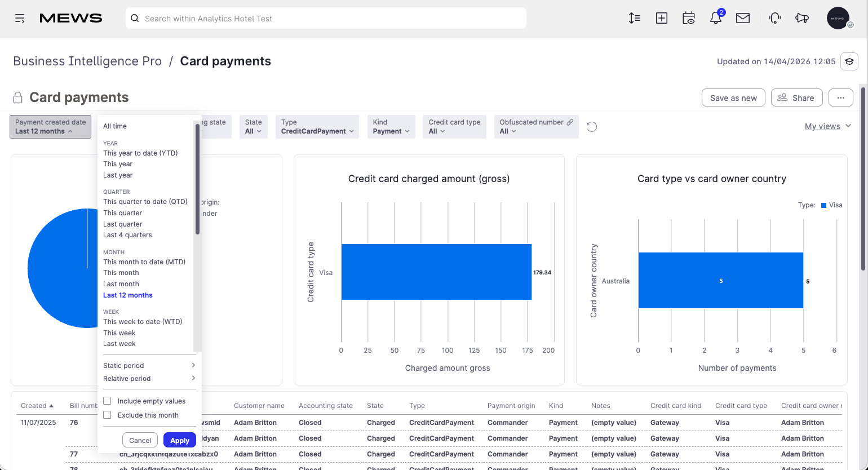The height and width of the screenshot is (470, 868).
Task: Open the Obfuscated number filter
Action: coord(536,127)
